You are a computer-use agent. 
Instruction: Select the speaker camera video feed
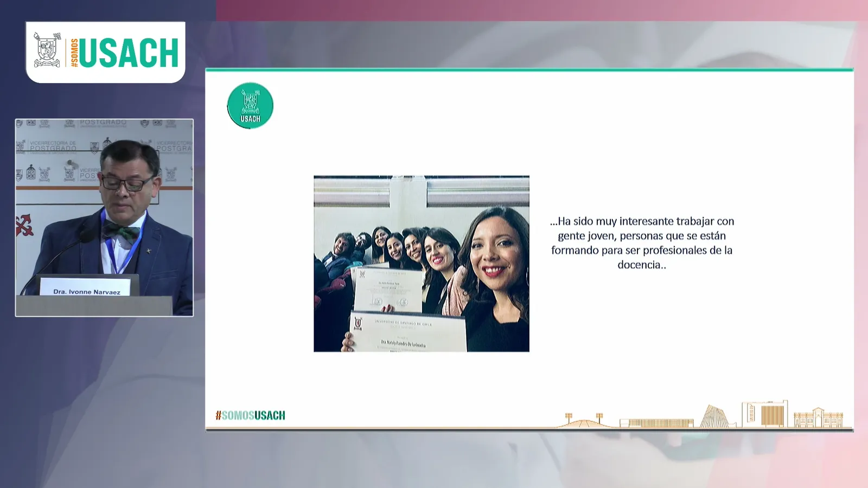pos(104,217)
